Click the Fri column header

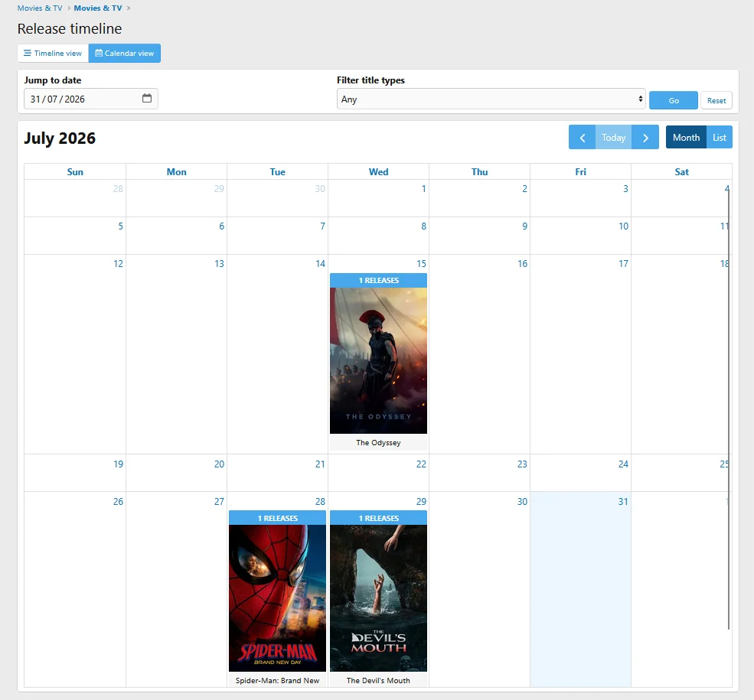point(580,172)
